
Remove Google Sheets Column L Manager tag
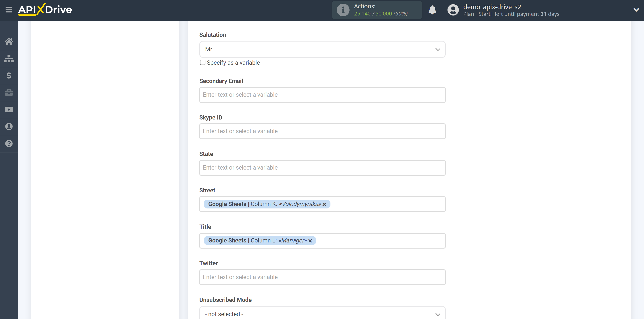pyautogui.click(x=311, y=241)
